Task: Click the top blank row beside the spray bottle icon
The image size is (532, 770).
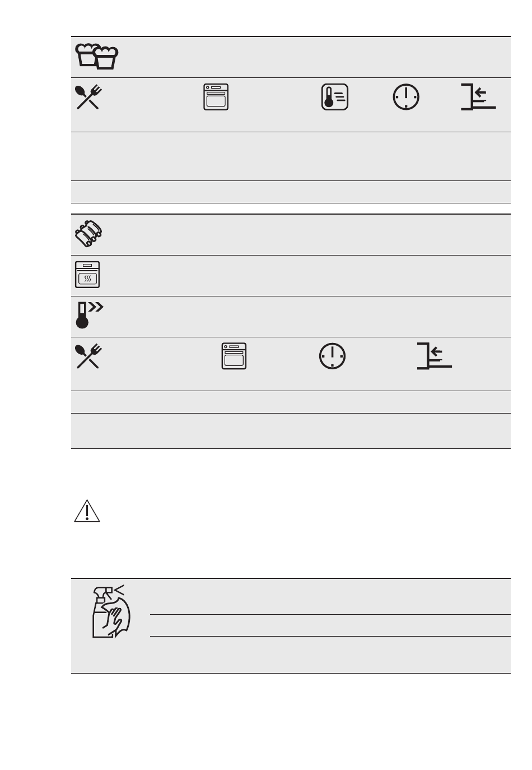Action: [330, 596]
